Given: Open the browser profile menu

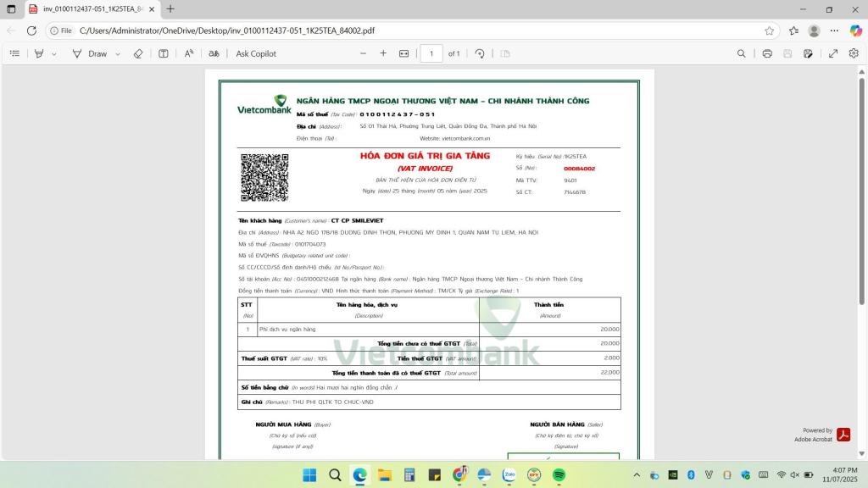Looking at the screenshot, I should (814, 30).
